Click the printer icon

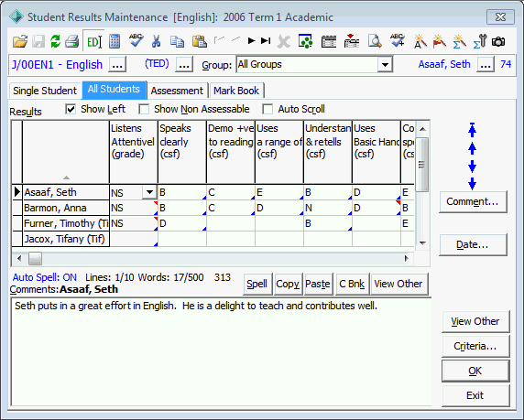point(71,41)
